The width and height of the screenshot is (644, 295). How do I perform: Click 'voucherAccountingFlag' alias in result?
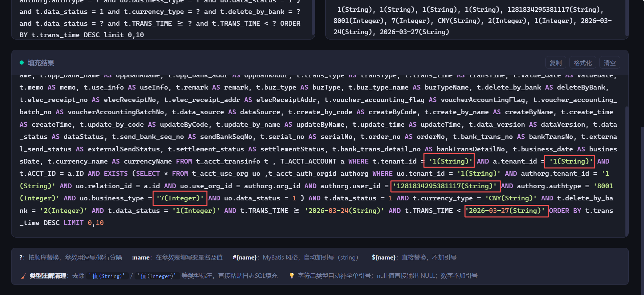pyautogui.click(x=483, y=100)
